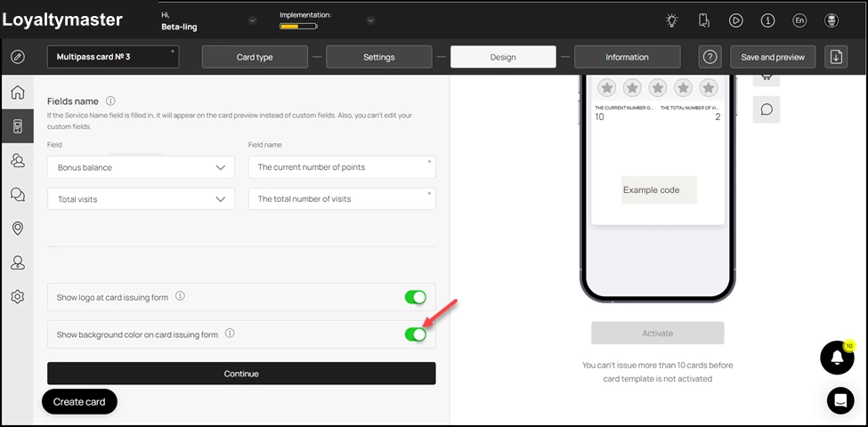The height and width of the screenshot is (427, 868).
Task: Open the video tutorial play icon
Action: 735,20
